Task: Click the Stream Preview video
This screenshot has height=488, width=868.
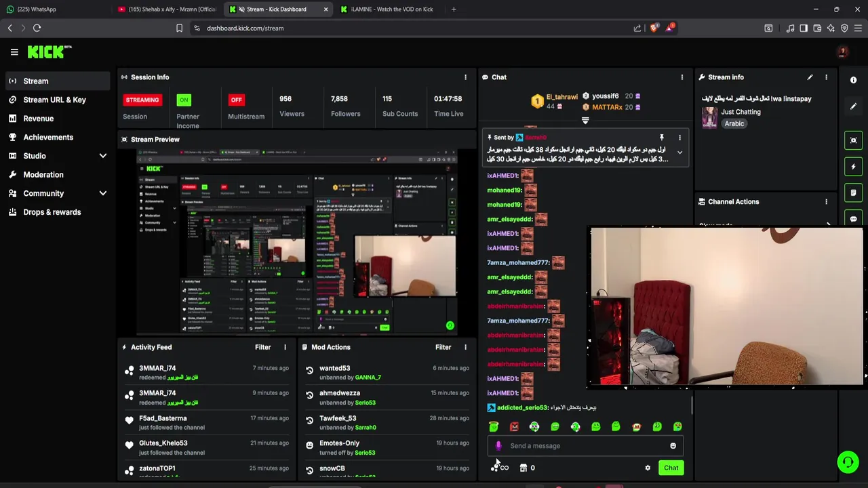Action: coord(298,242)
